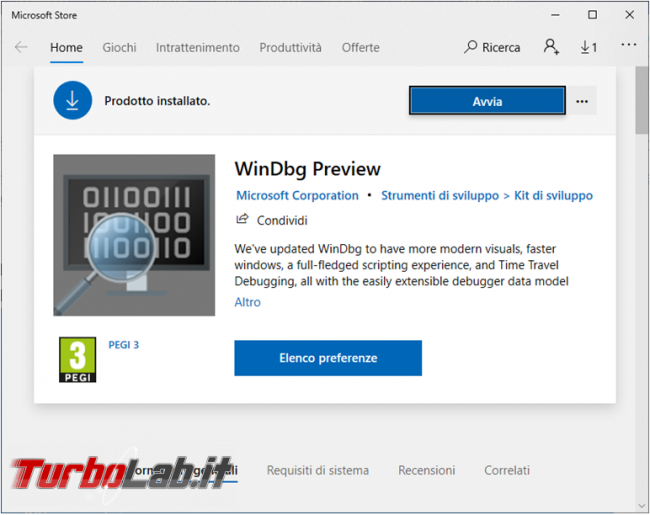Viewport: 650px width, 515px height.
Task: Open the Intrattenimento tab
Action: 198,48
